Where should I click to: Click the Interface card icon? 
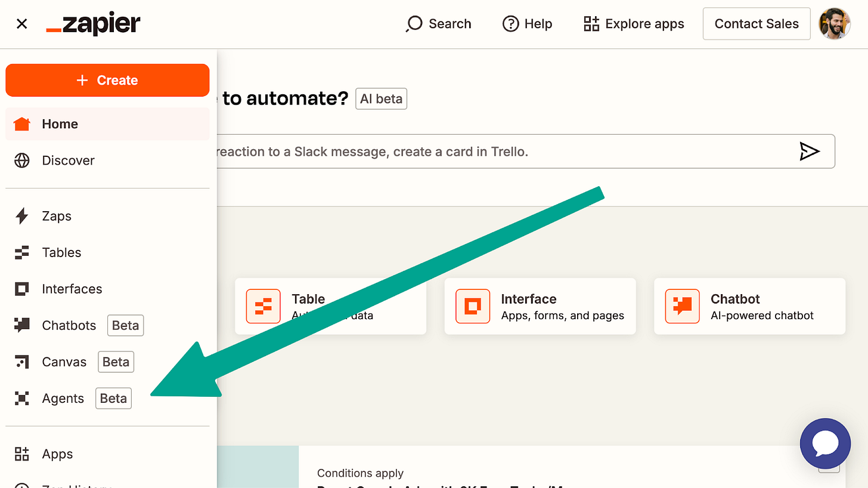tap(473, 306)
